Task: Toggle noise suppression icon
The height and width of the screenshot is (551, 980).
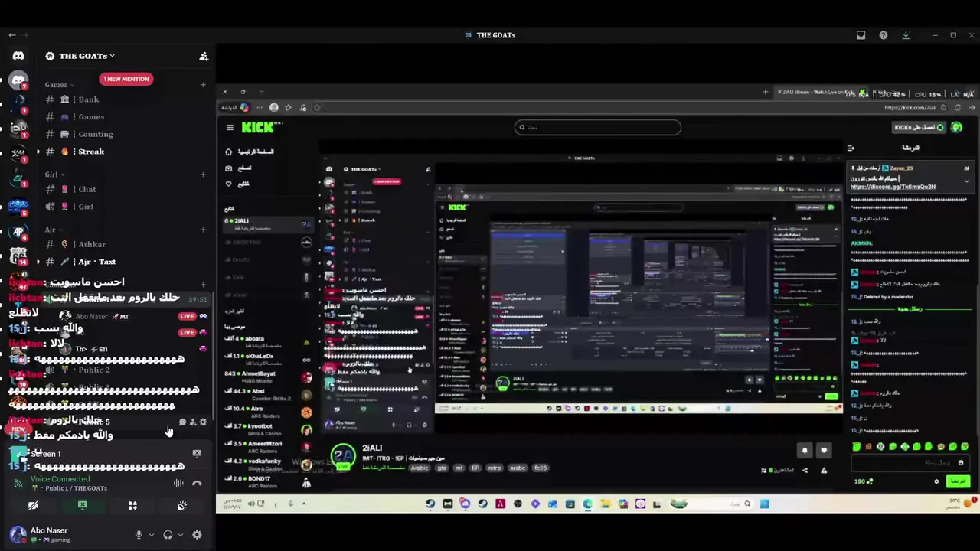Action: point(178,483)
